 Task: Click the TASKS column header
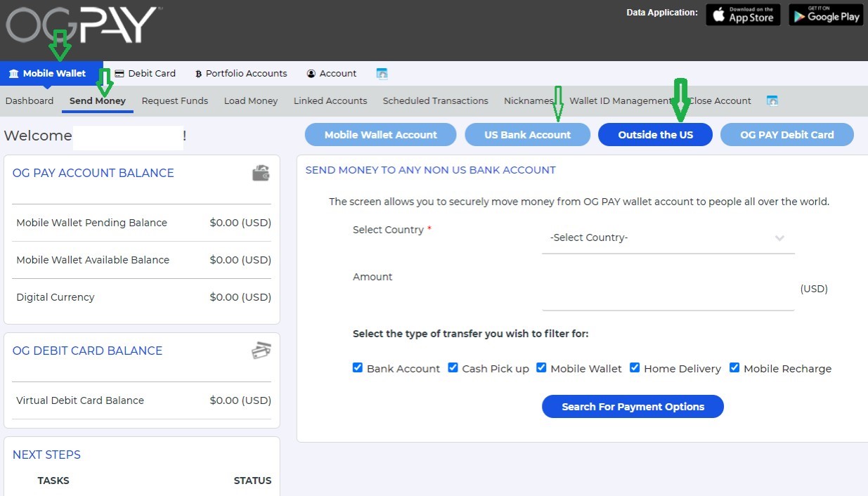tap(53, 481)
